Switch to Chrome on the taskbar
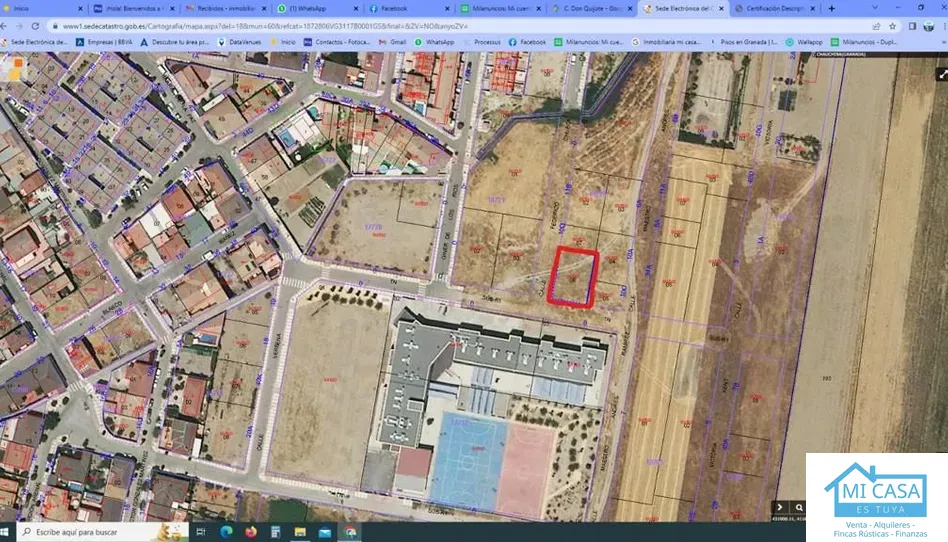Image resolution: width=948 pixels, height=542 pixels. (x=350, y=532)
